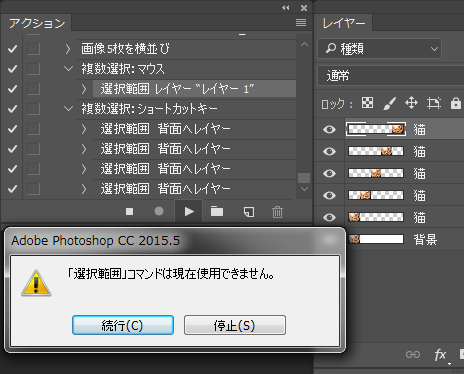Enable lock position move icon
Screen dimensions: 464x374
pos(411,103)
